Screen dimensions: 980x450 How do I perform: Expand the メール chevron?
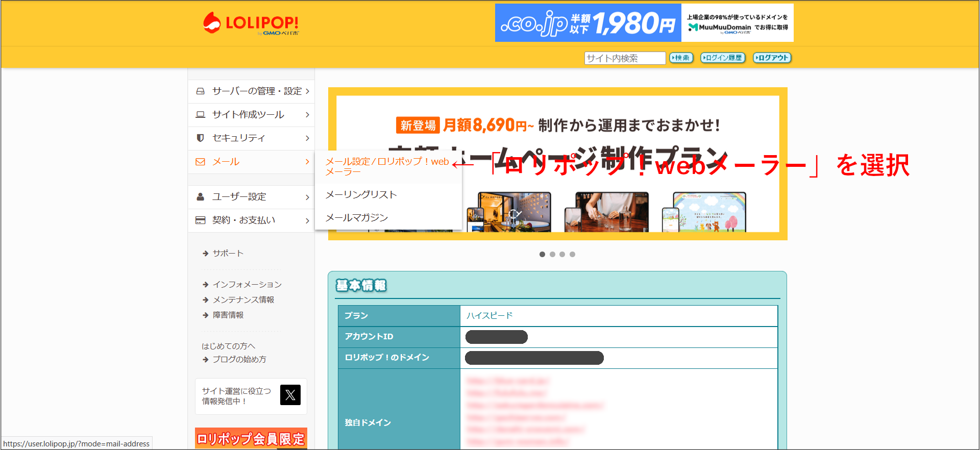coord(307,162)
